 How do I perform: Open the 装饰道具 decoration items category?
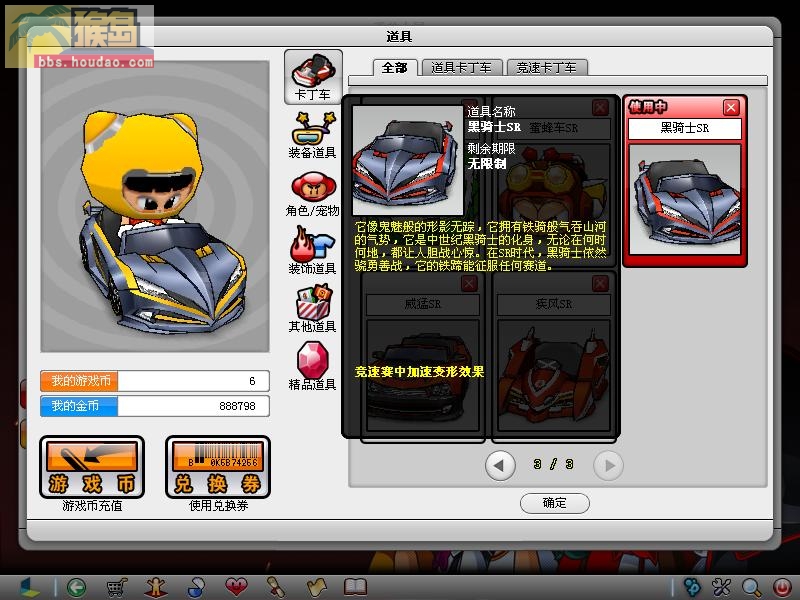coord(313,252)
